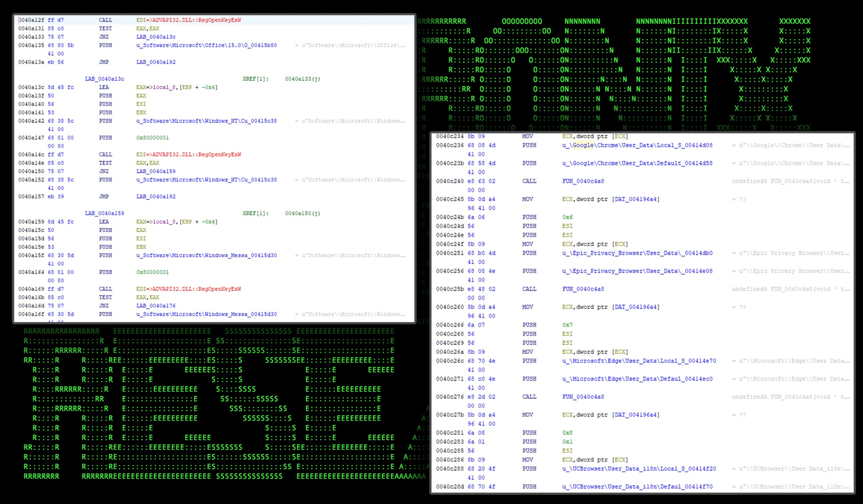Click Microsoft Edge Local_S string at 0040c26c
863x504 pixels.
tap(638, 361)
